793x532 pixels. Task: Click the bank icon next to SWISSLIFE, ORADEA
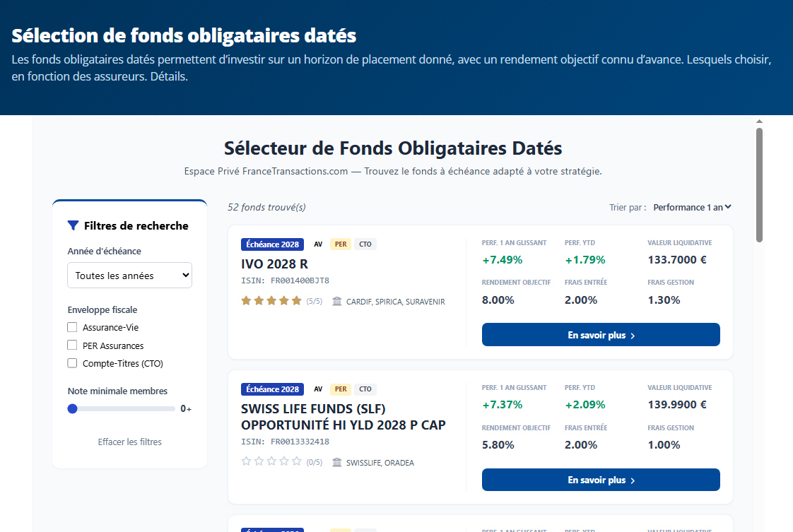pyautogui.click(x=337, y=462)
